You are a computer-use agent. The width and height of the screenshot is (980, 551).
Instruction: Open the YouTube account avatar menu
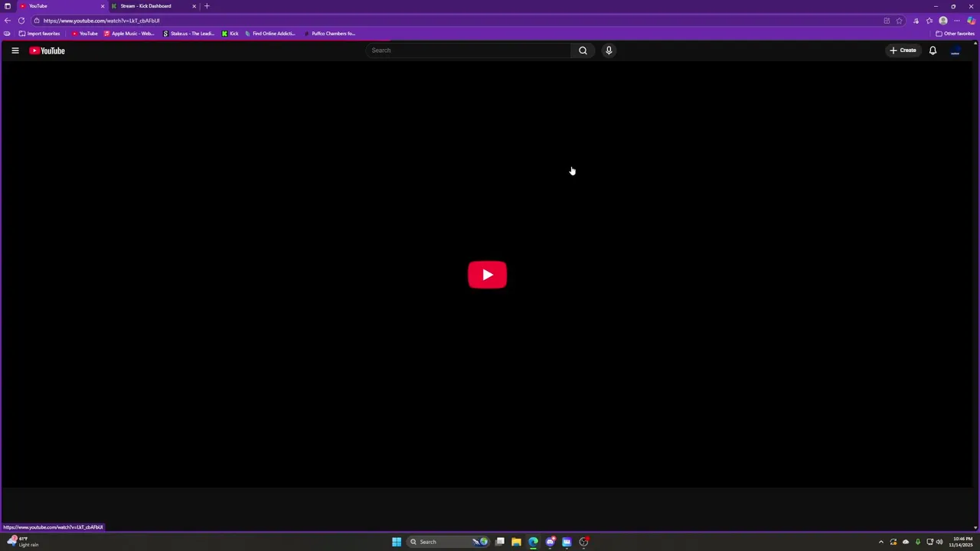pos(955,51)
